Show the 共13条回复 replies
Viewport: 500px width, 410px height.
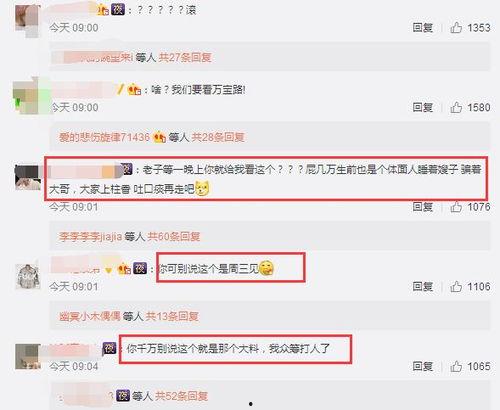click(172, 316)
